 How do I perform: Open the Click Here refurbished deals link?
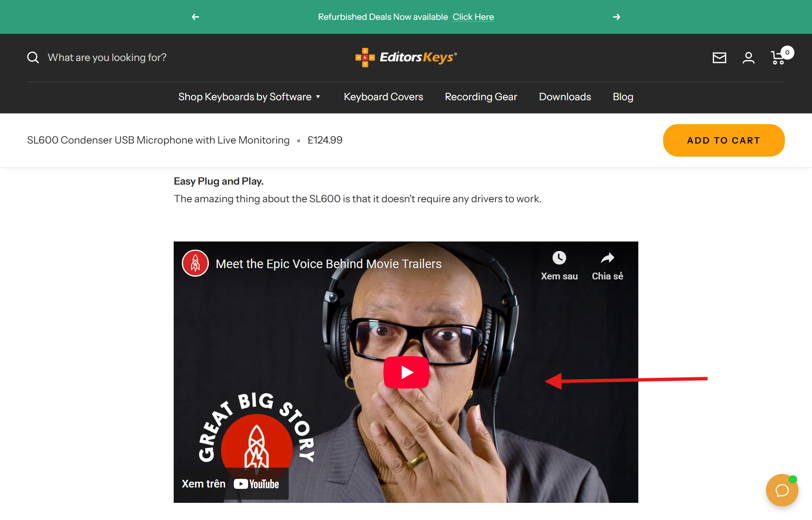(473, 17)
